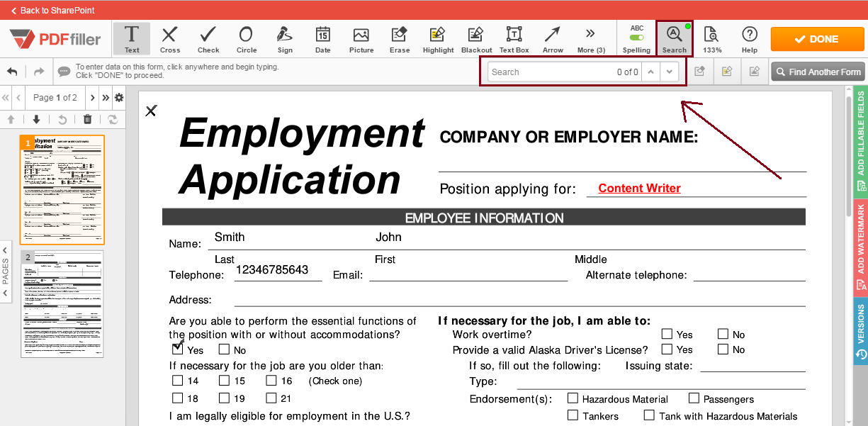868x426 pixels.
Task: Check the No accommodations checkbox
Action: [x=224, y=349]
